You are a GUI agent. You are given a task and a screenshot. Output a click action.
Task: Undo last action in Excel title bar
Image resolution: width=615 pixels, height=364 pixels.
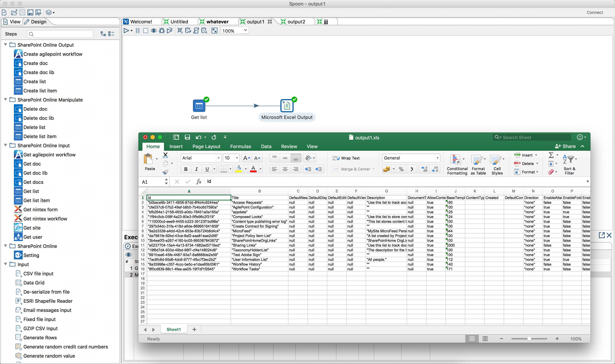click(198, 137)
